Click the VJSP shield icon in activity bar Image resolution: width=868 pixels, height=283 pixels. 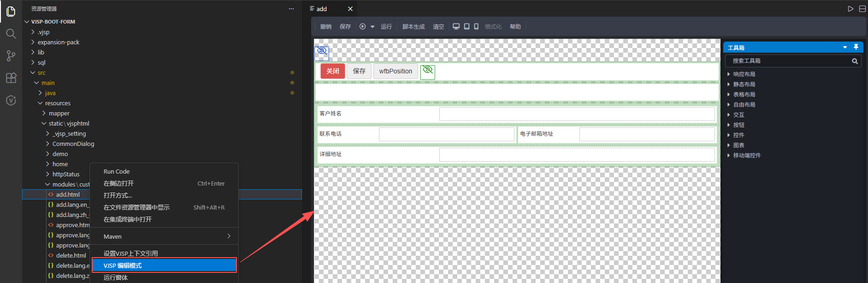11,100
